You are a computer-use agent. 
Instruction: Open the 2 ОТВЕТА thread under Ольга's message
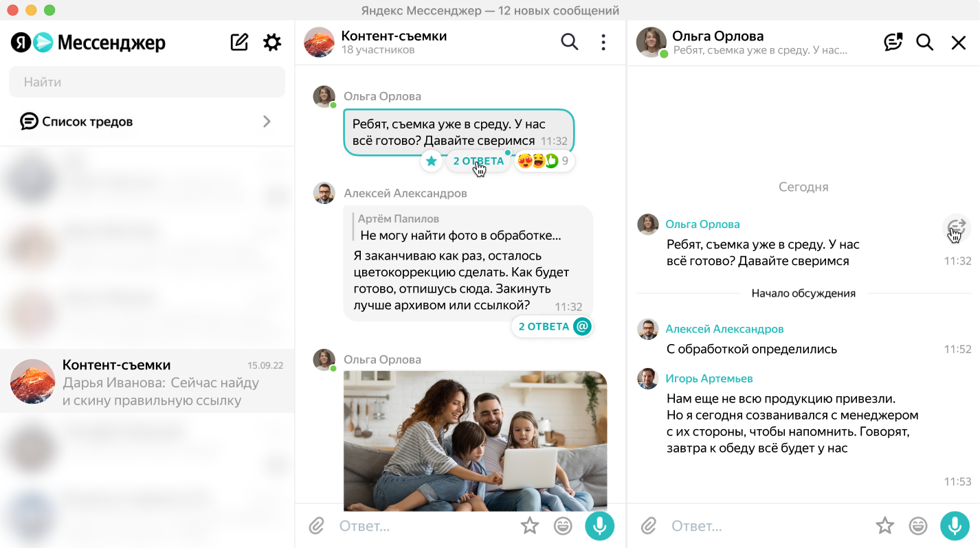[x=478, y=161]
